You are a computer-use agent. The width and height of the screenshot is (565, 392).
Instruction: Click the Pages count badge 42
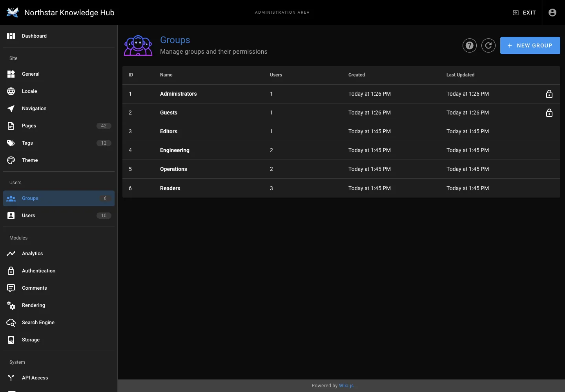[104, 126]
